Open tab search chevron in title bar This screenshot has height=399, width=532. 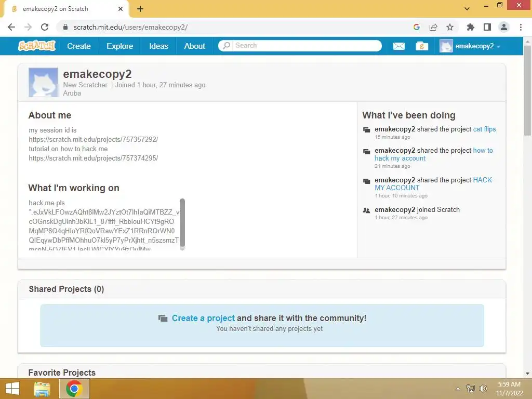[467, 9]
